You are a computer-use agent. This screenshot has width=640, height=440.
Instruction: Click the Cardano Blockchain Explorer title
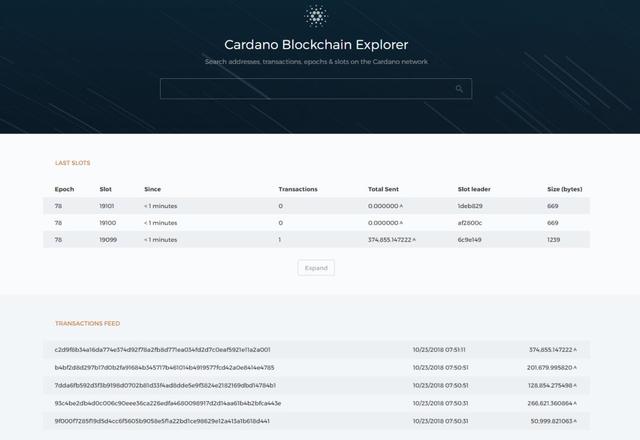(x=316, y=44)
